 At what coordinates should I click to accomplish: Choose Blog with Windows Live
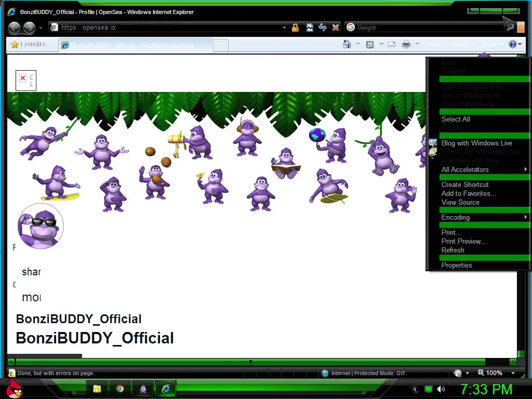[477, 143]
